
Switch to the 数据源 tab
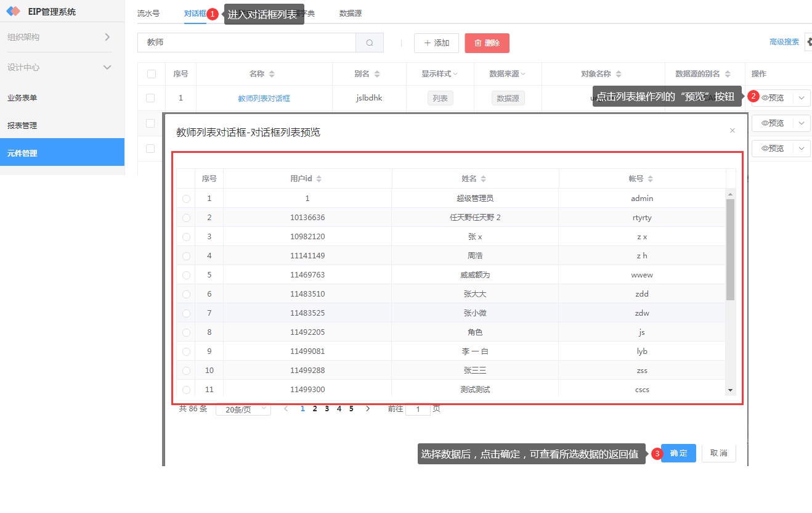(x=350, y=13)
